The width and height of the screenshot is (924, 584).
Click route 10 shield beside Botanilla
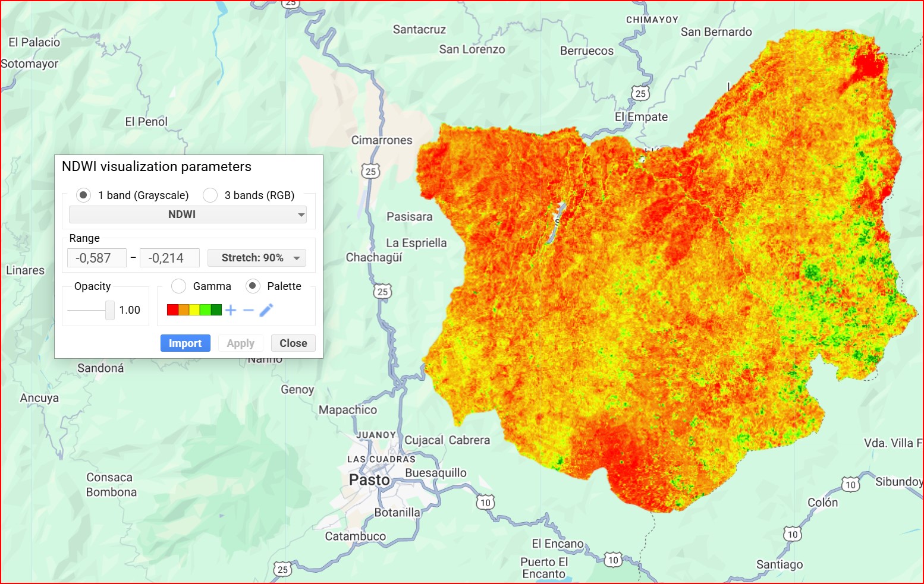[x=485, y=503]
